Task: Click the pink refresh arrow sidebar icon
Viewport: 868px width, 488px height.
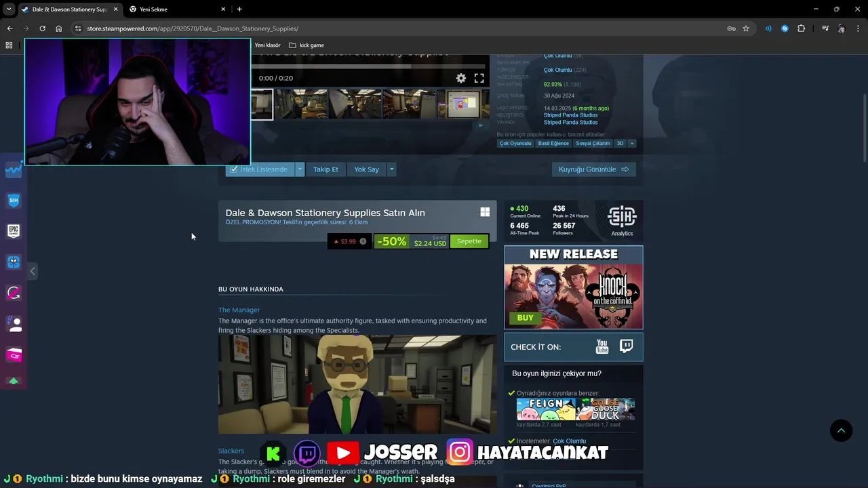Action: click(14, 293)
